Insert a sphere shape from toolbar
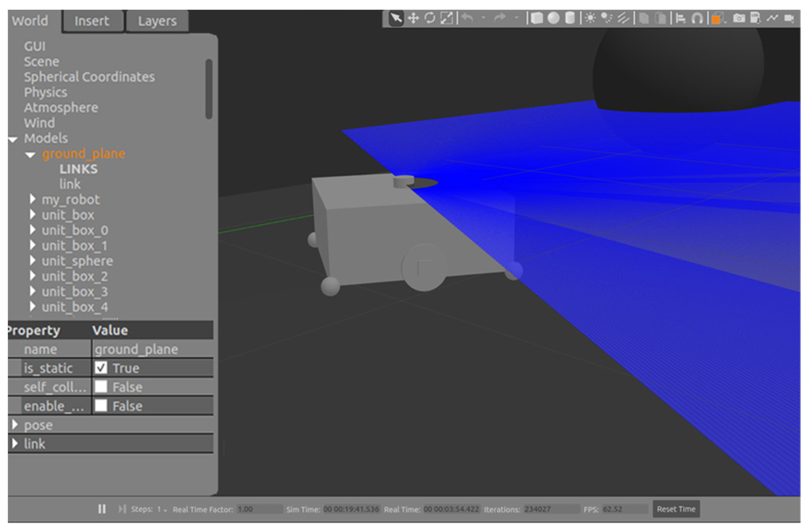The height and width of the screenshot is (532, 807). pos(553,18)
